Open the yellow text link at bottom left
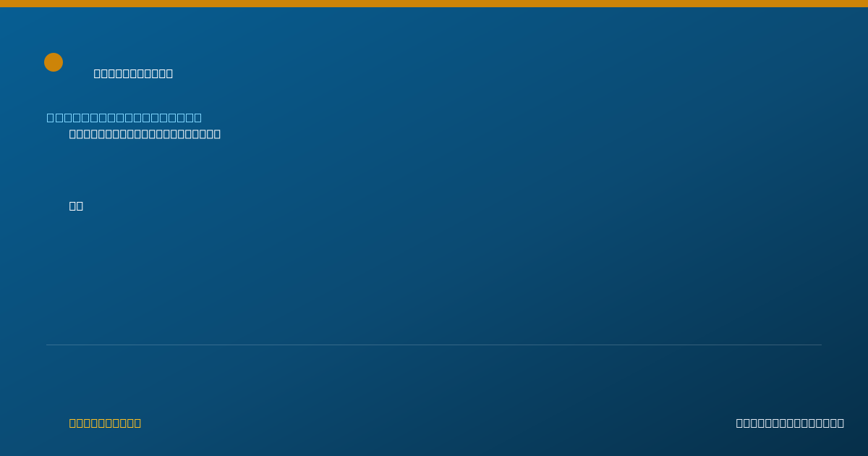Image resolution: width=868 pixels, height=456 pixels. coord(105,423)
